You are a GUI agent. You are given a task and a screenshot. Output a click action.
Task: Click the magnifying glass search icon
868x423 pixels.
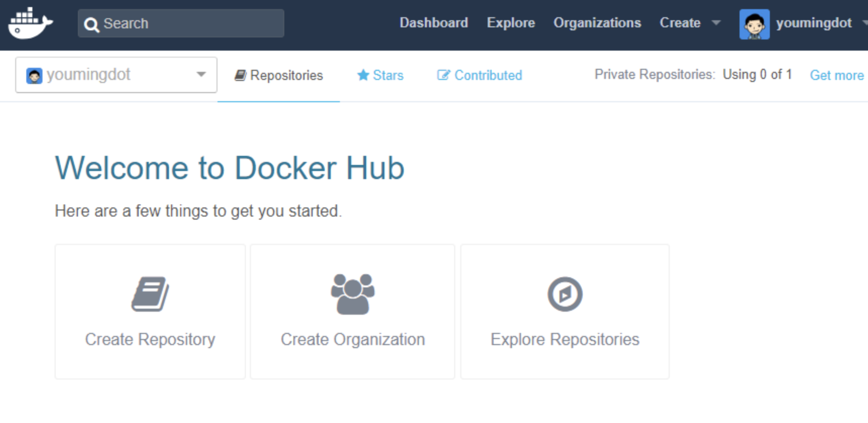pos(91,24)
